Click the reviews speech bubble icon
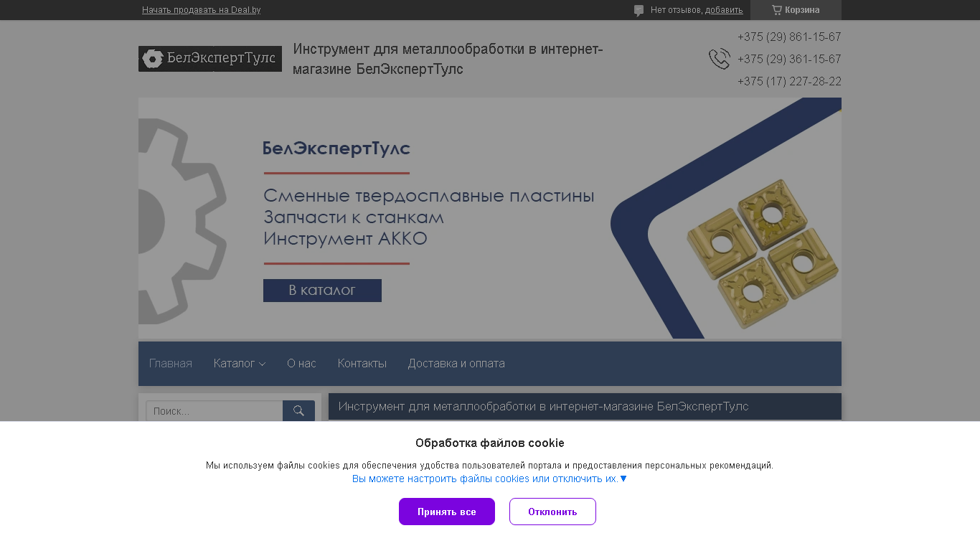 pos(639,11)
